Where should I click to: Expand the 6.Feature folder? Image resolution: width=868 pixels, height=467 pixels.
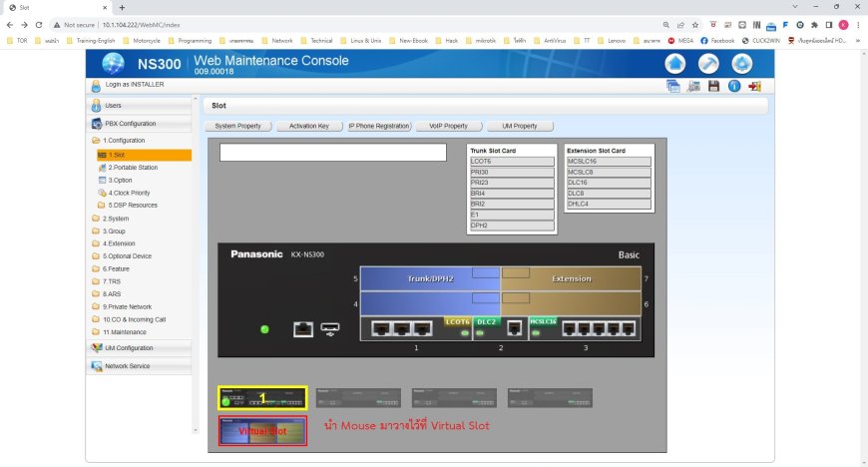pyautogui.click(x=112, y=269)
